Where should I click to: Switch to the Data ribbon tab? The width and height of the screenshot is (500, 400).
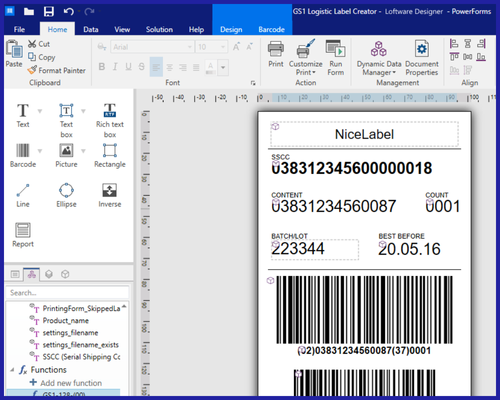91,29
